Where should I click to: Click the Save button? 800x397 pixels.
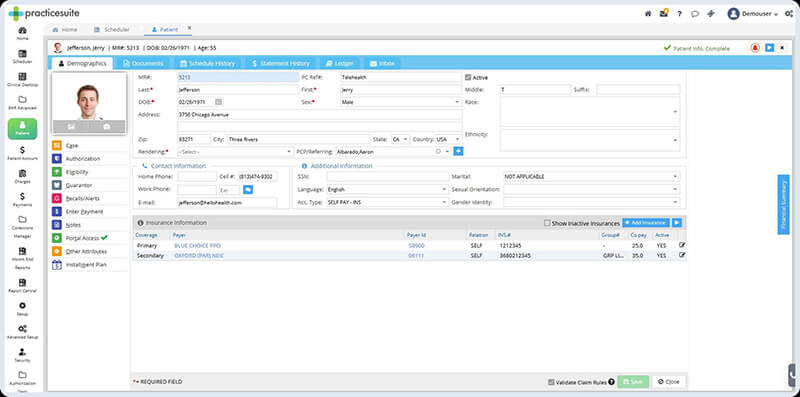[x=633, y=382]
